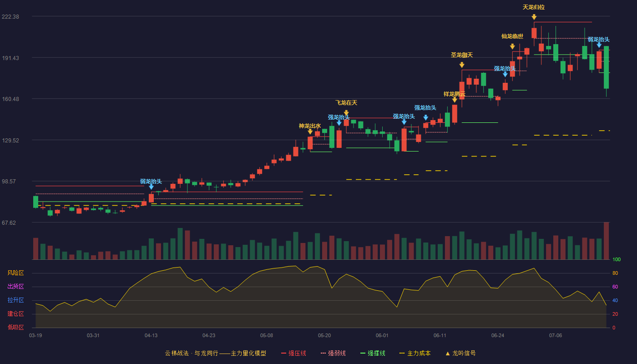
Task: Click the triangle 龙吟信号 legend marker
Action: tap(447, 353)
